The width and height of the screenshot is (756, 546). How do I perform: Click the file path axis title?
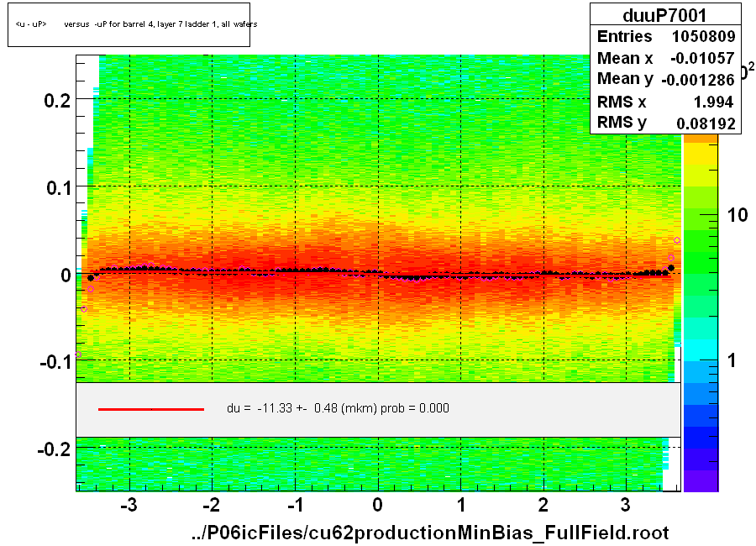(429, 533)
